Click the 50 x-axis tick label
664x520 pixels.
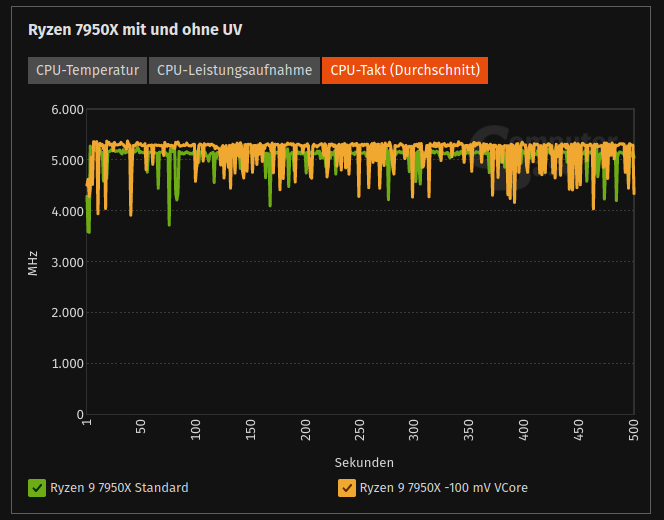point(141,426)
